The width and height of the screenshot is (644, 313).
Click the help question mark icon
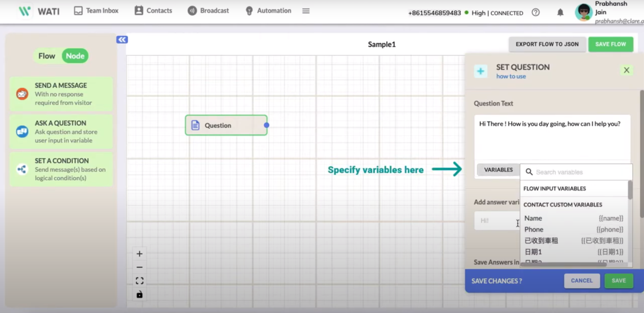click(535, 13)
